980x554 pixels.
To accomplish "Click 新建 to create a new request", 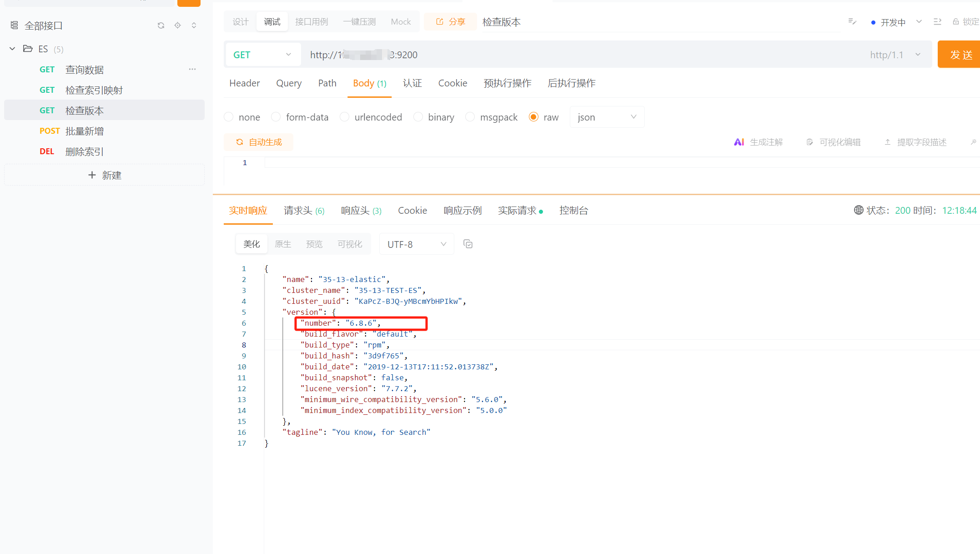I will pos(104,175).
